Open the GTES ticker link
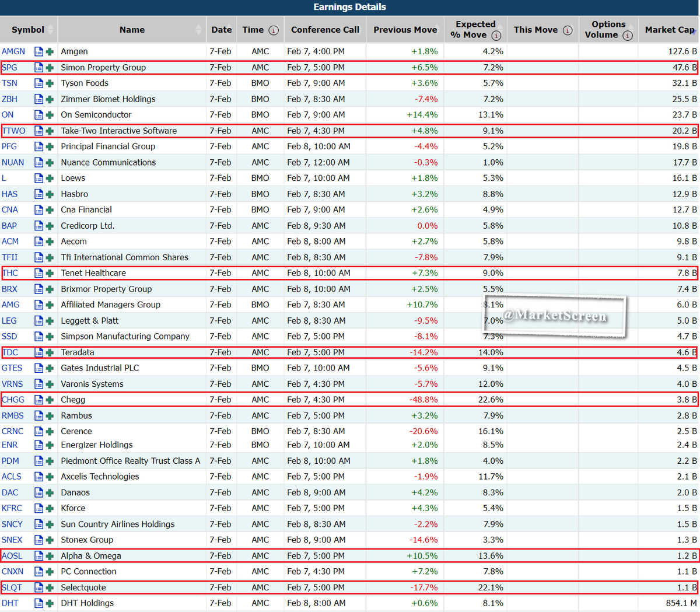 click(12, 368)
